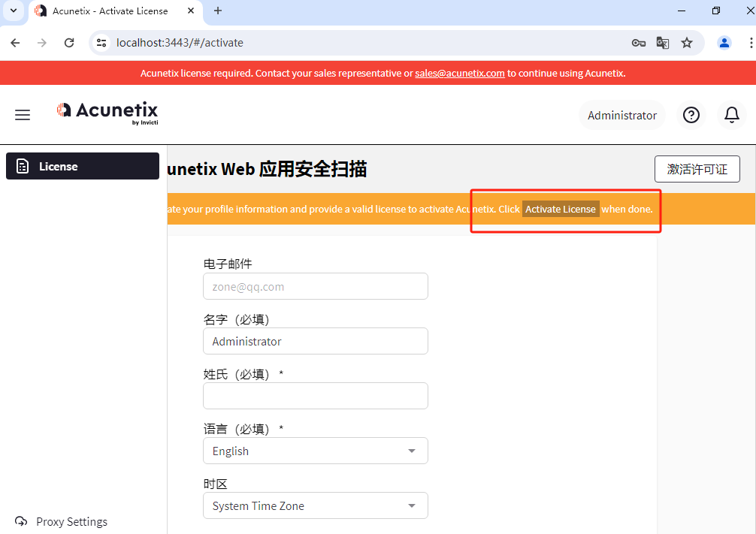Click the Administrator user button
This screenshot has width=756, height=534.
[x=622, y=115]
